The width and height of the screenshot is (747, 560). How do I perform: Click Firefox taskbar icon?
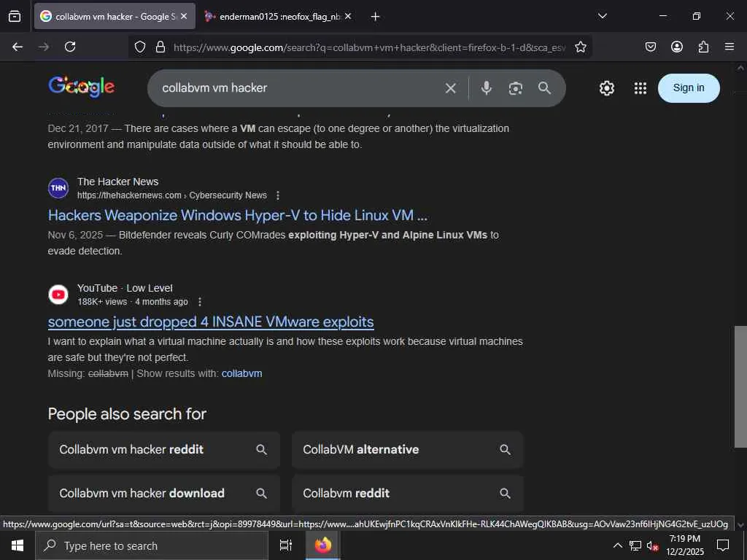[x=323, y=545]
